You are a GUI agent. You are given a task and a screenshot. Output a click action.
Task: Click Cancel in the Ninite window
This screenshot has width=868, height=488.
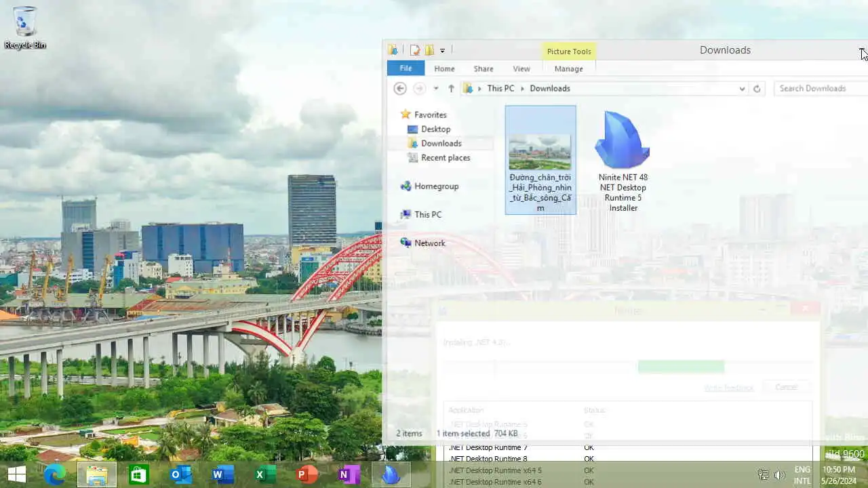[x=786, y=387]
